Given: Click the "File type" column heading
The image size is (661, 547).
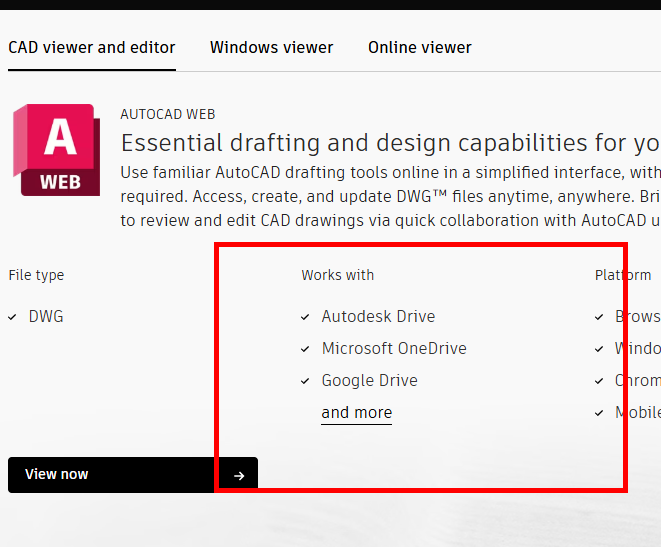Looking at the screenshot, I should (x=36, y=275).
